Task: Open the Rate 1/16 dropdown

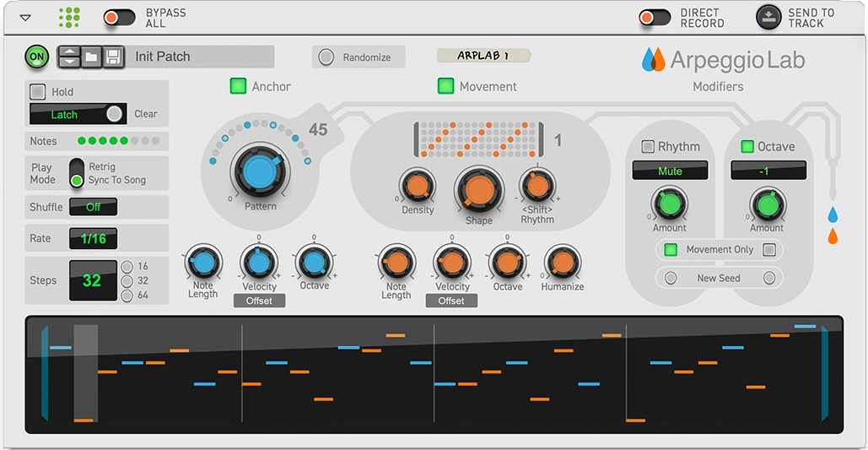Action: 93,239
